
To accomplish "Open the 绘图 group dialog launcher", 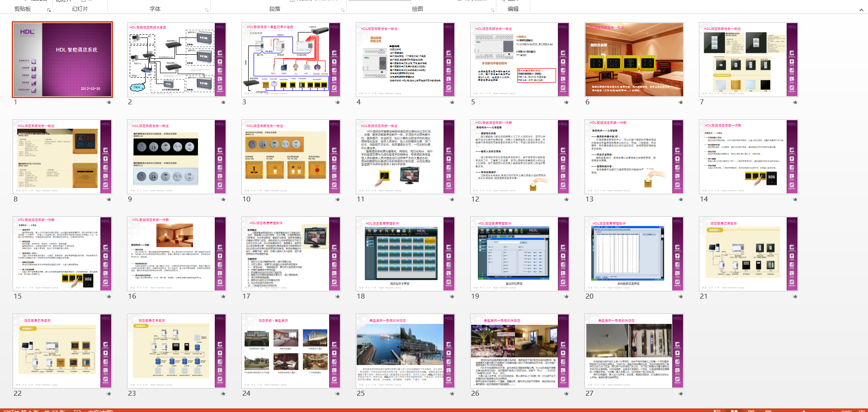I will (492, 10).
